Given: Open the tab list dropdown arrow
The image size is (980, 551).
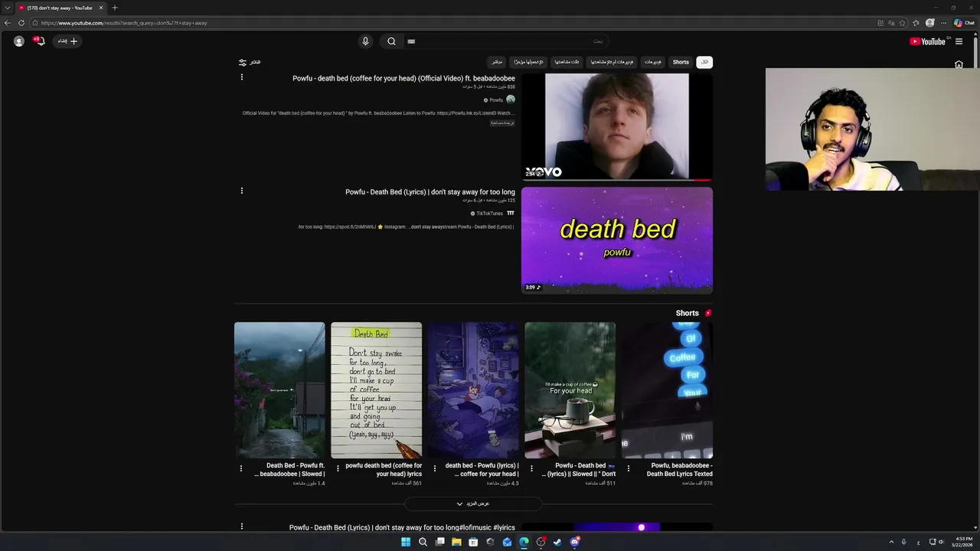Looking at the screenshot, I should pos(7,8).
